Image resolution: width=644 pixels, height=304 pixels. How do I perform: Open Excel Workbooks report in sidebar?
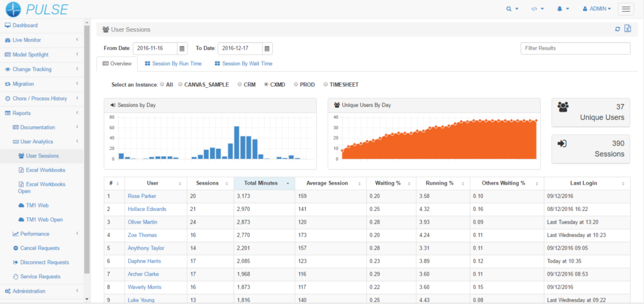tap(45, 170)
